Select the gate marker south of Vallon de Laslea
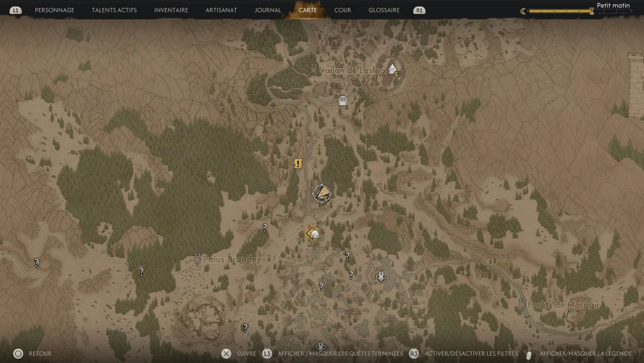 pyautogui.click(x=342, y=100)
